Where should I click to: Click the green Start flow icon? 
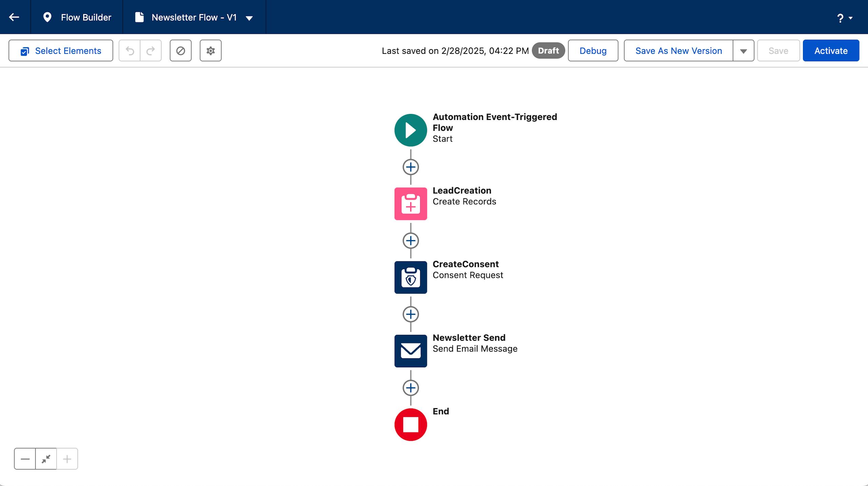tap(411, 130)
